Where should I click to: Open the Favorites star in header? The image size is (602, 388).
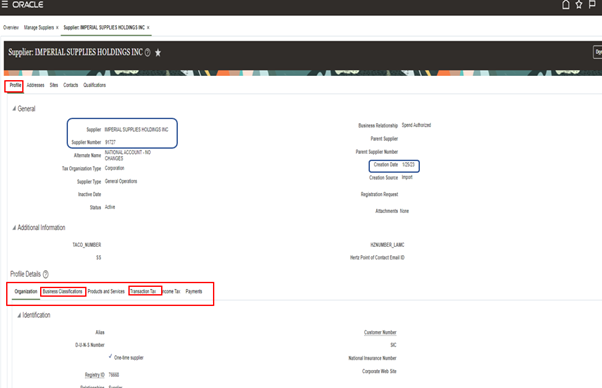click(579, 5)
